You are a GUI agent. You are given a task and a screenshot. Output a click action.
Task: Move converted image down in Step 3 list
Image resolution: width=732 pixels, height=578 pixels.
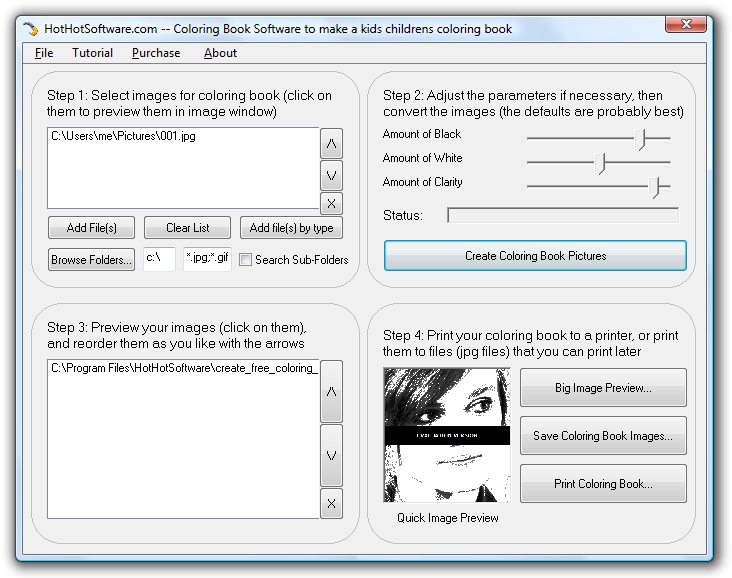click(331, 455)
